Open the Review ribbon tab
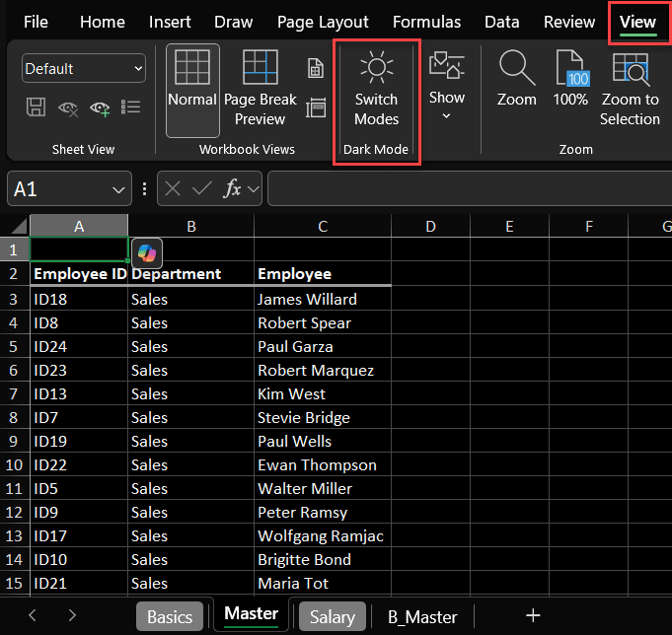 click(x=569, y=22)
